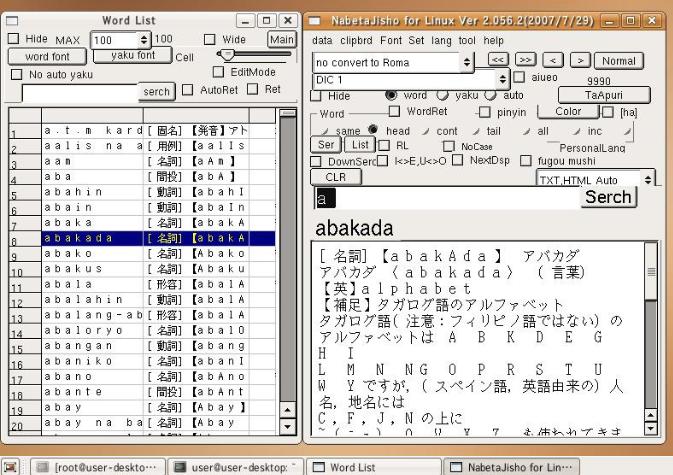673x475 pixels.
Task: Toggle the Wide checkbox
Action: coord(209,39)
